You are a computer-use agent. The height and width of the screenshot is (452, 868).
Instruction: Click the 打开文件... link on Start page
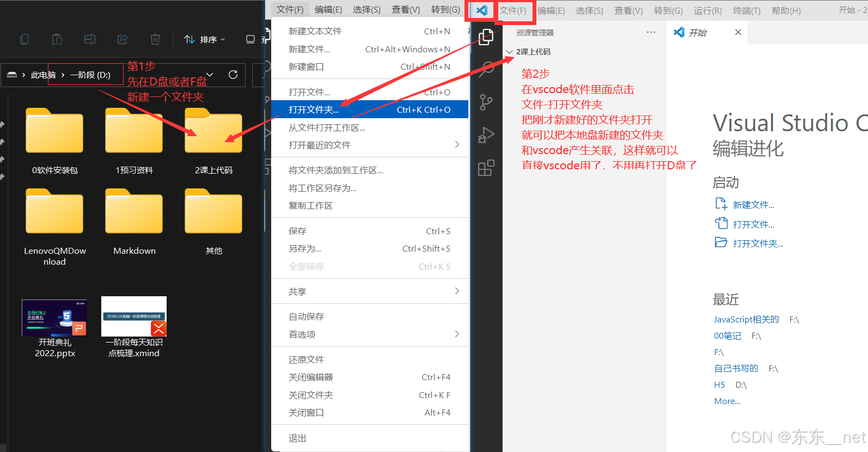753,224
